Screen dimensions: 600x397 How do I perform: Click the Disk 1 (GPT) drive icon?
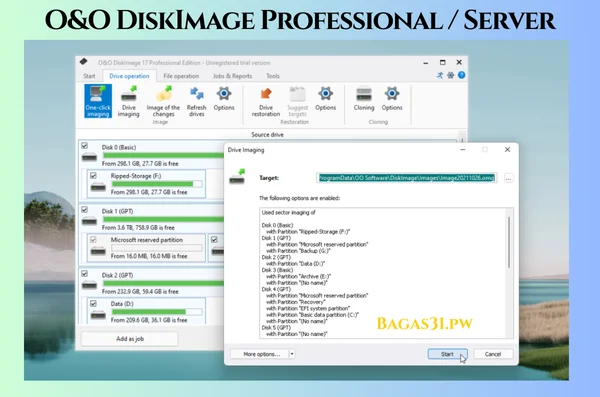click(90, 221)
